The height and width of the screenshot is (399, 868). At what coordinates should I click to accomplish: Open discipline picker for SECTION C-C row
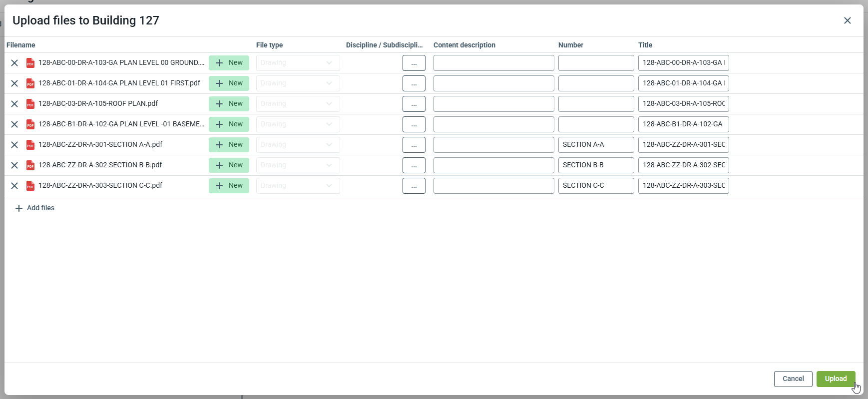(x=414, y=186)
